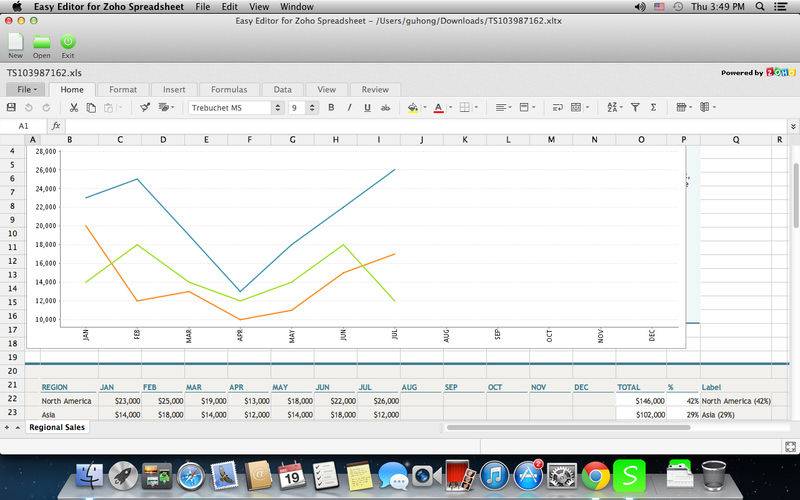Open the fill color dropdown arrow
The width and height of the screenshot is (800, 500).
pos(424,107)
